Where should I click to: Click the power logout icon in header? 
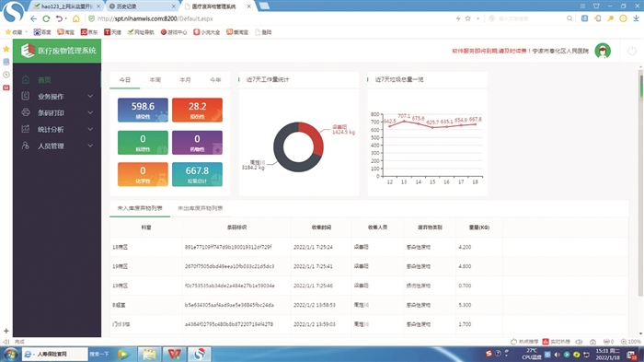(x=632, y=51)
